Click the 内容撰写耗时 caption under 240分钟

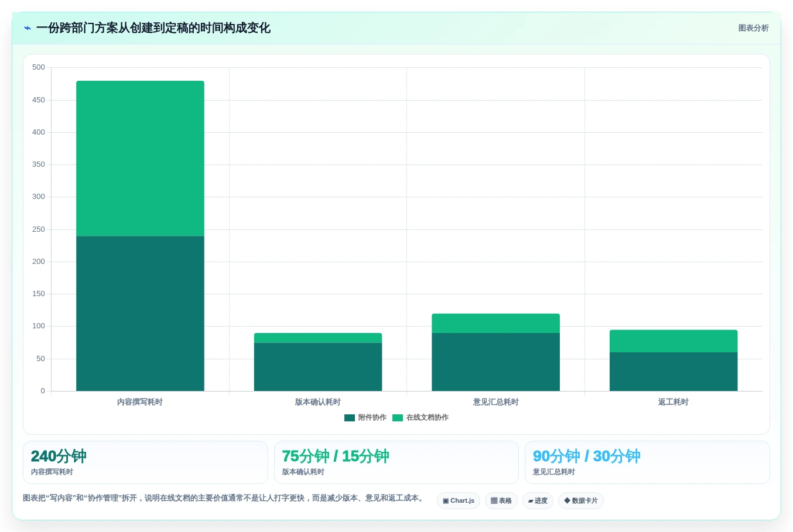coord(52,472)
